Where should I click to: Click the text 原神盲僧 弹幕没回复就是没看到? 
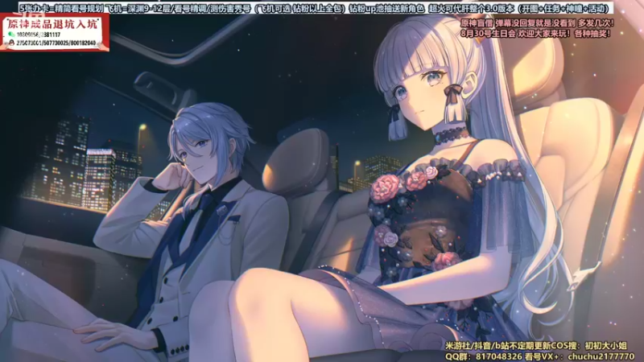(x=517, y=23)
